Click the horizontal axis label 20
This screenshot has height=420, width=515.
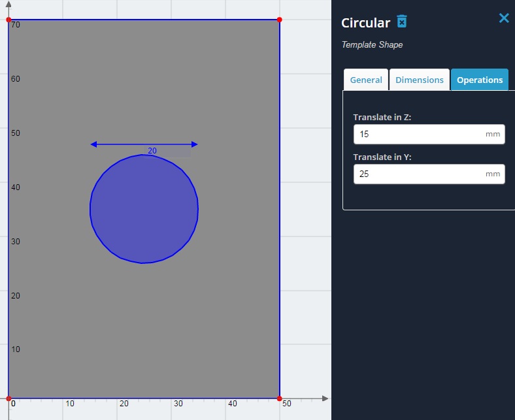point(124,403)
